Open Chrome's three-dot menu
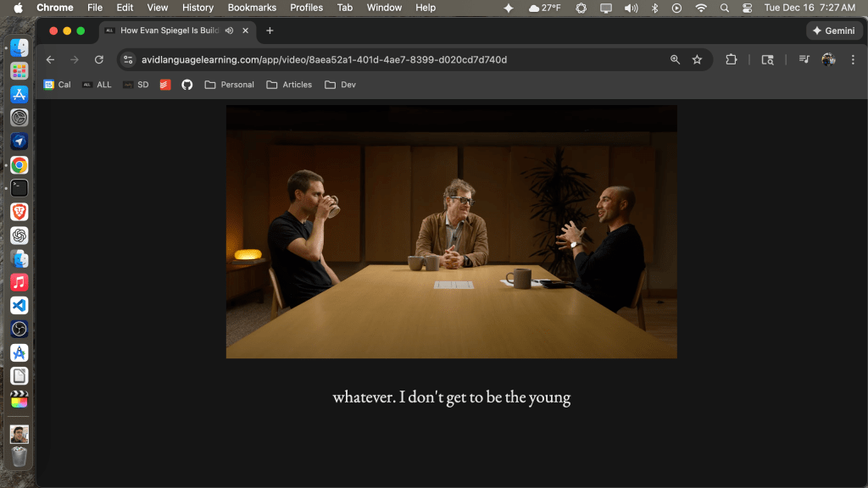 (x=853, y=60)
